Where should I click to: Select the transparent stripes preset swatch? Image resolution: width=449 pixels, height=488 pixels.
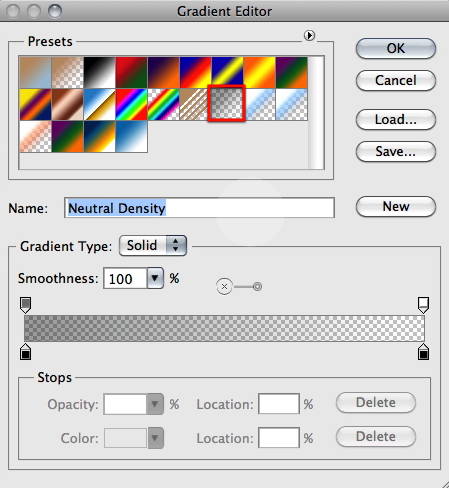pos(195,104)
